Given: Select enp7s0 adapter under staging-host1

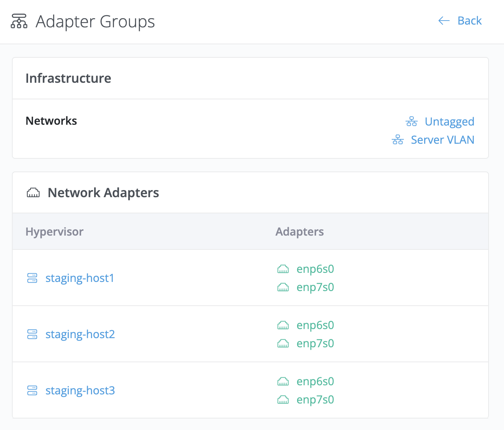Looking at the screenshot, I should click(315, 287).
